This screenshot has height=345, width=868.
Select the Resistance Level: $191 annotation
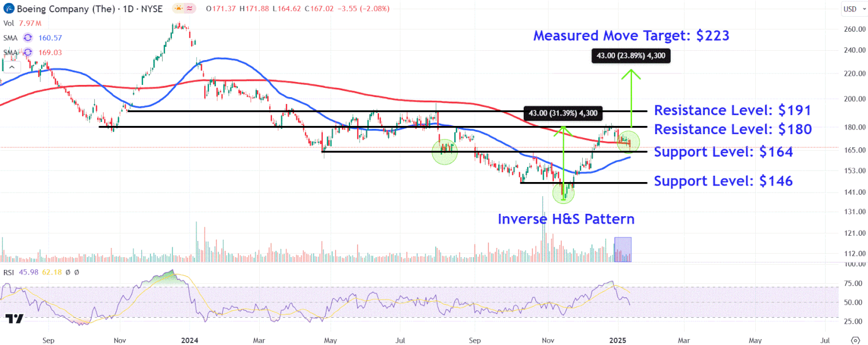[732, 110]
